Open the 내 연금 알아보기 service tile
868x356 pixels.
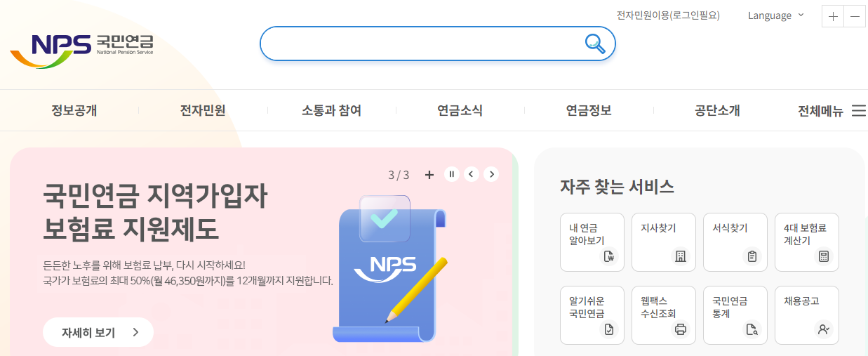coord(592,242)
